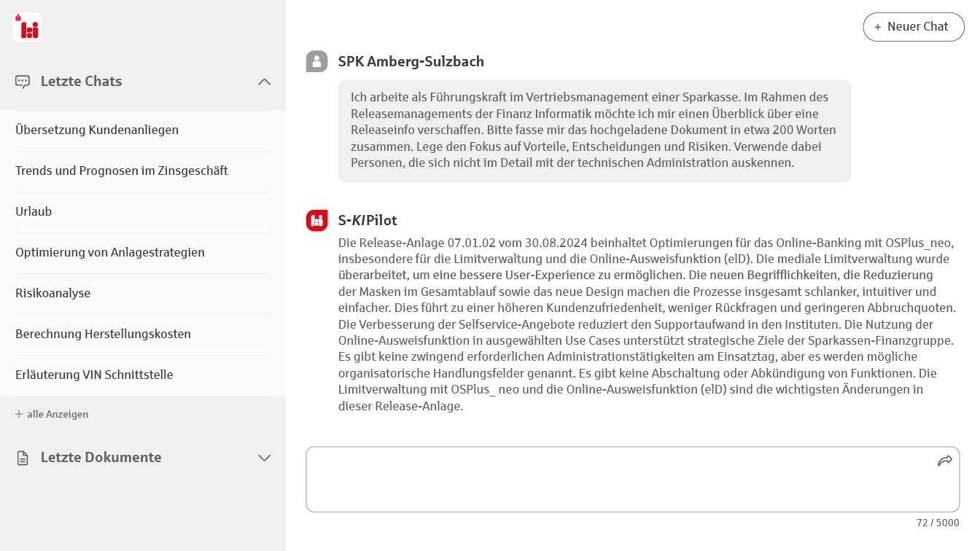Click the plus icon beside alle Anzeigen
This screenshot has width=980, height=551.
tap(17, 414)
